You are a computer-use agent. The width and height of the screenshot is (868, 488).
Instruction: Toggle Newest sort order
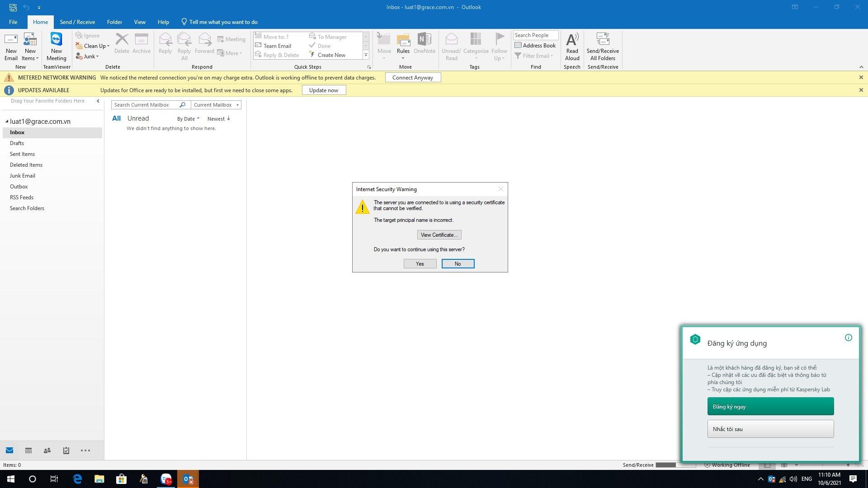(x=219, y=119)
